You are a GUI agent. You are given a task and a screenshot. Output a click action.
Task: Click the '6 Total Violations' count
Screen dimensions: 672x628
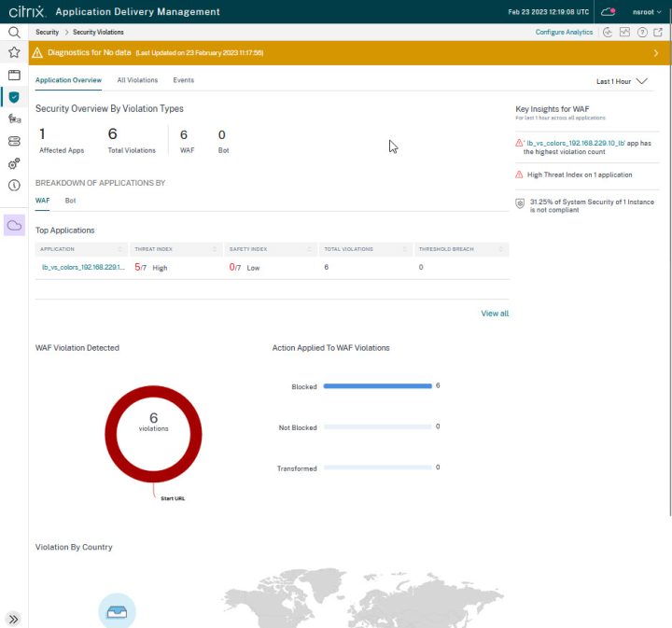pyautogui.click(x=132, y=141)
